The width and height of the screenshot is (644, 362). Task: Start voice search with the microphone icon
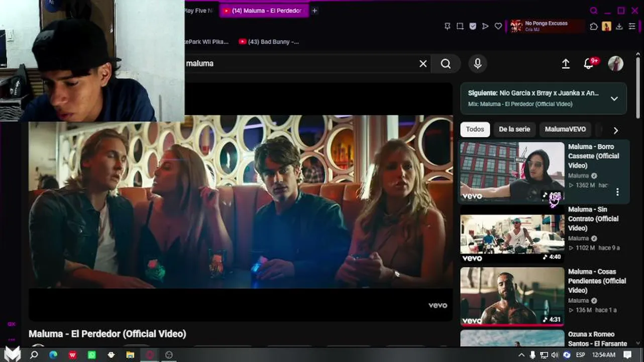pyautogui.click(x=478, y=64)
